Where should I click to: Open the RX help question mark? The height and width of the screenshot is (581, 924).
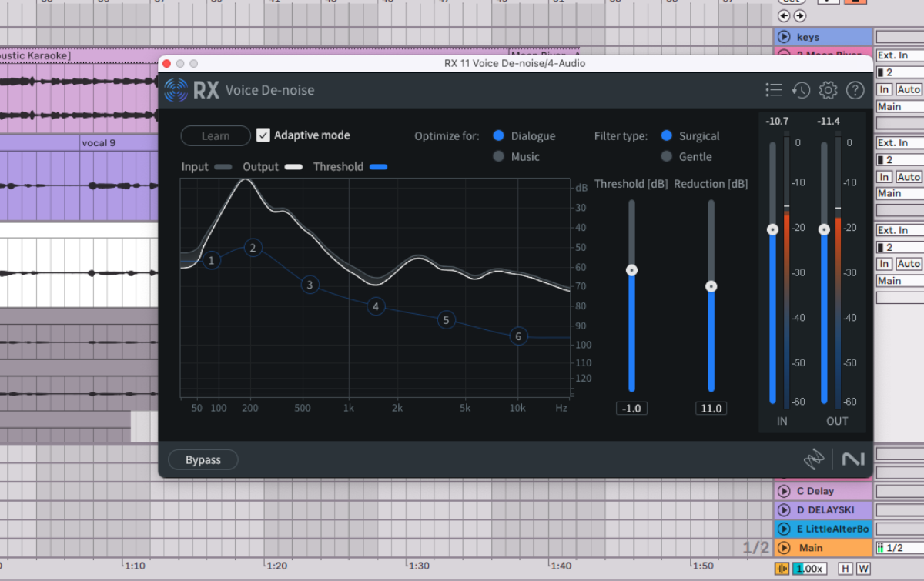[x=855, y=90]
